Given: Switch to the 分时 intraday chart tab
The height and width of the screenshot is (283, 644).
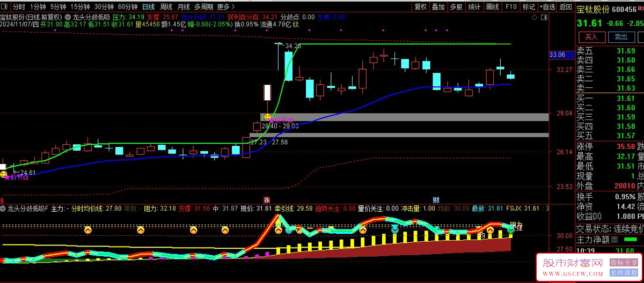Looking at the screenshot, I should click(x=19, y=7).
